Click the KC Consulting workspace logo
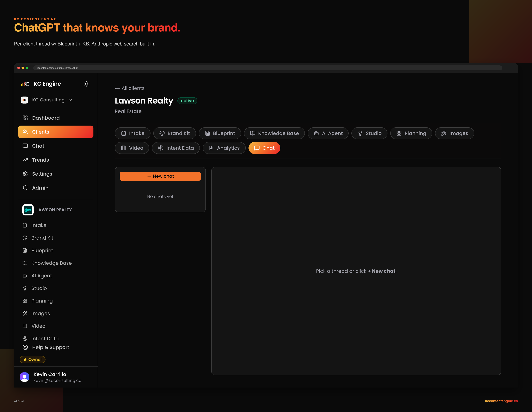 tap(24, 100)
